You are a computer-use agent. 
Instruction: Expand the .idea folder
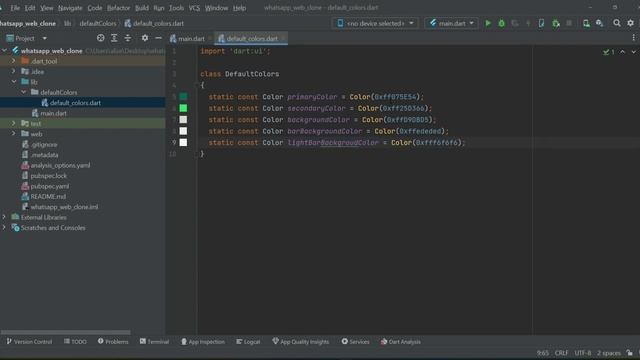coord(13,71)
